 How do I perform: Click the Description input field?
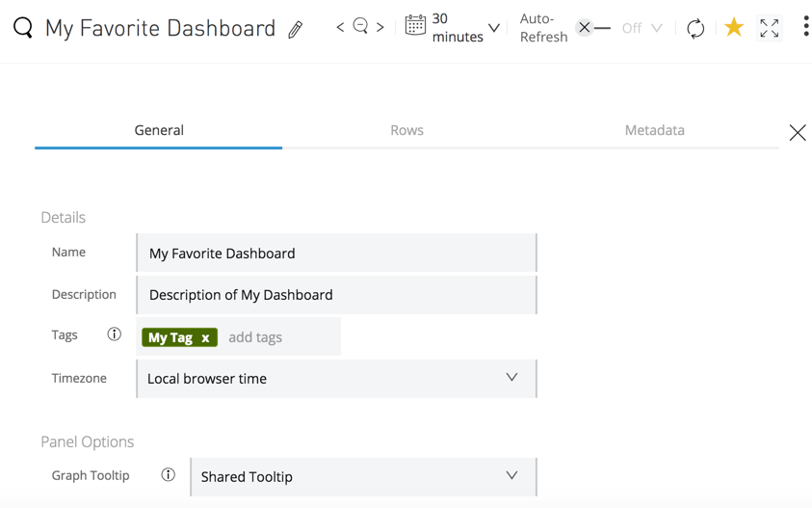click(x=336, y=295)
